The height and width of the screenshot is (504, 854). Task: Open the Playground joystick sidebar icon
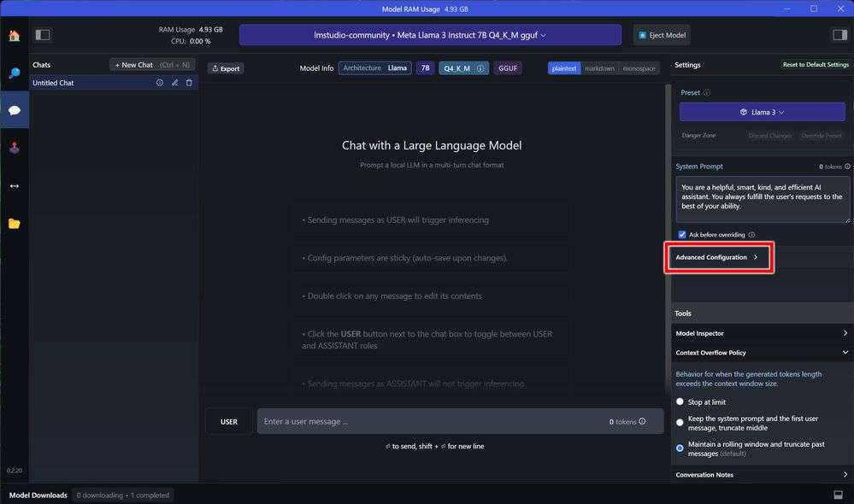point(15,148)
